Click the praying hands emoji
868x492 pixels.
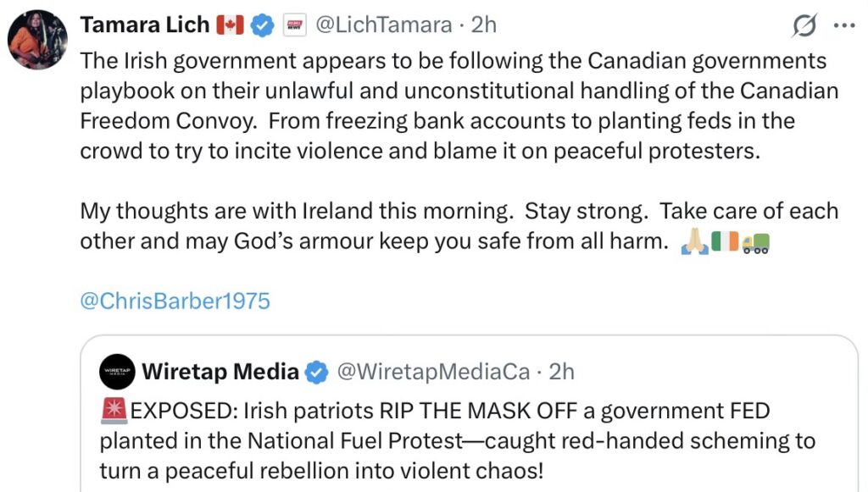(695, 243)
